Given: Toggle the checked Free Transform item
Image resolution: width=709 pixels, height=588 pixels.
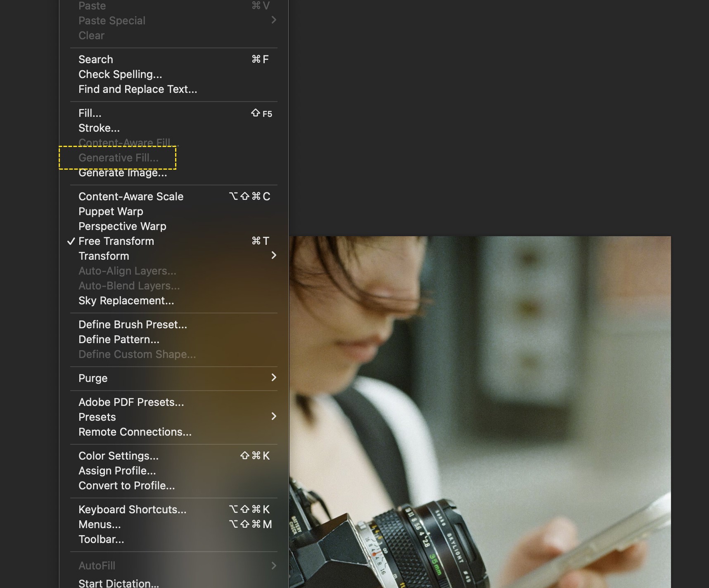Looking at the screenshot, I should (x=116, y=241).
